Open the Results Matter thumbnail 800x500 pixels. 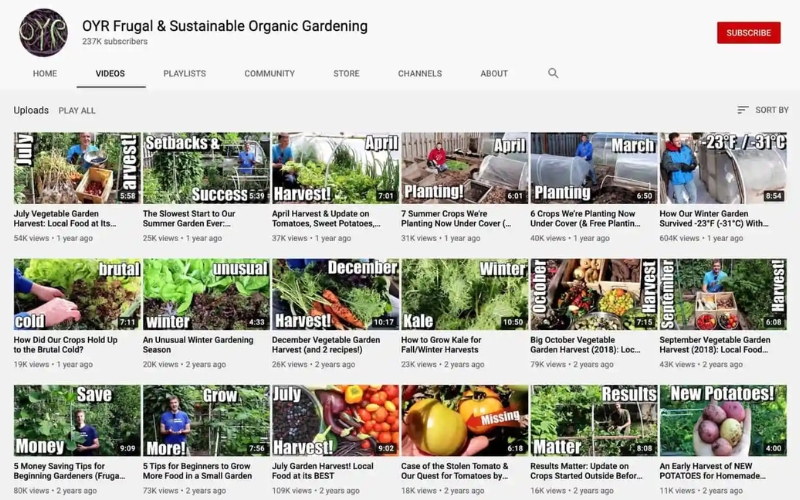(593, 420)
